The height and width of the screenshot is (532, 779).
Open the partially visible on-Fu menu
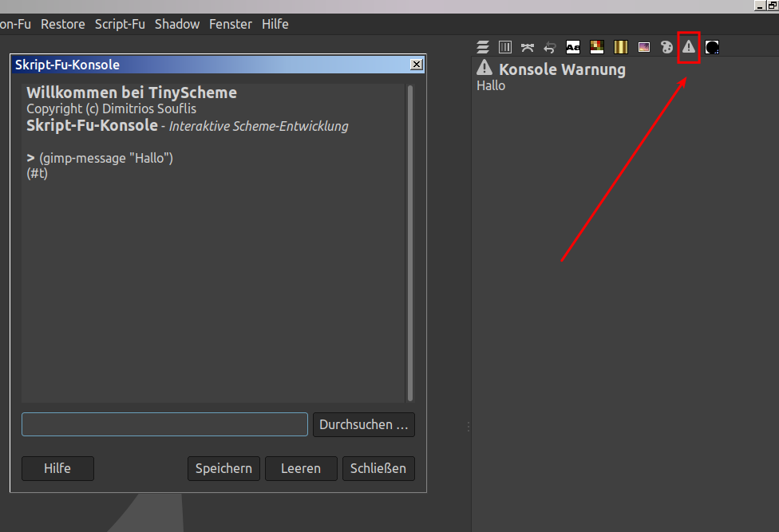tap(15, 24)
